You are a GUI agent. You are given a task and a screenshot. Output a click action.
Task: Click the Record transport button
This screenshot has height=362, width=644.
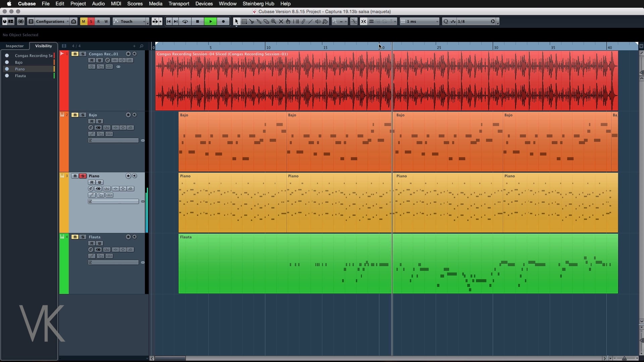(x=223, y=21)
